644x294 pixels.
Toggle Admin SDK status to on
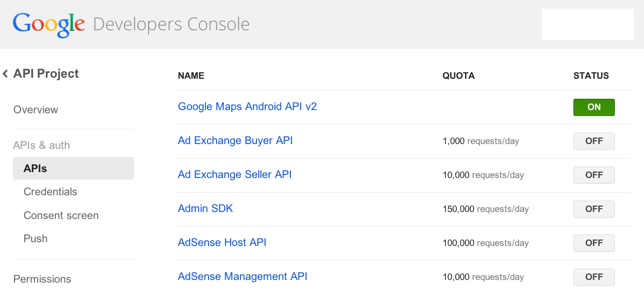point(594,209)
